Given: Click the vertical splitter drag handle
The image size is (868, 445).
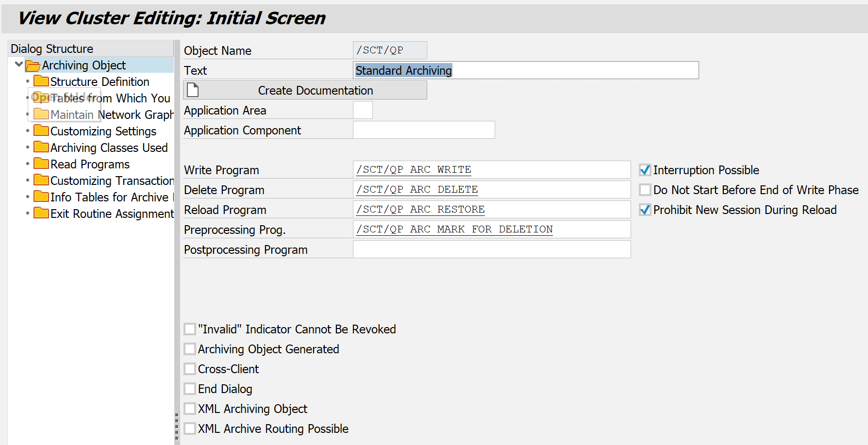Looking at the screenshot, I should 177,427.
